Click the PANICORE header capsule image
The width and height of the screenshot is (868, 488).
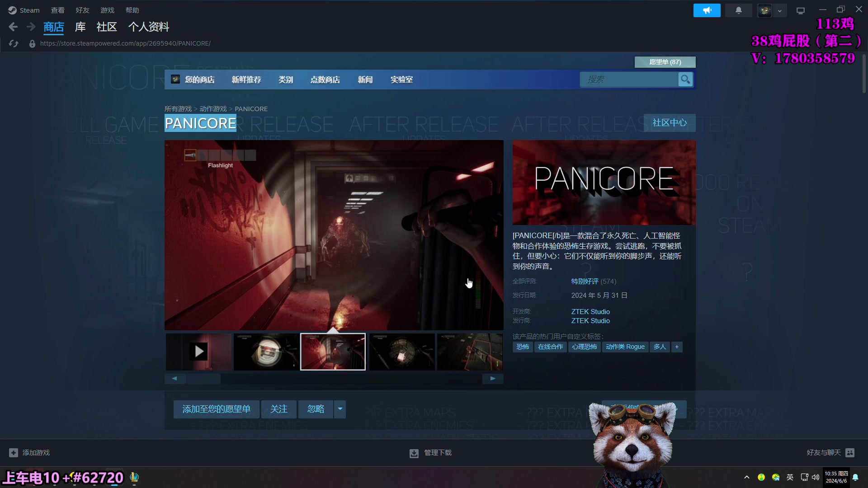604,183
